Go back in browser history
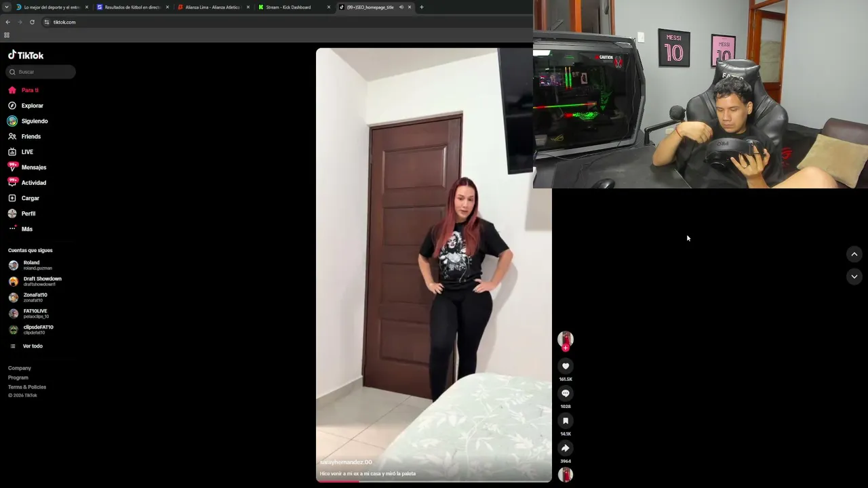The image size is (868, 488). click(7, 22)
